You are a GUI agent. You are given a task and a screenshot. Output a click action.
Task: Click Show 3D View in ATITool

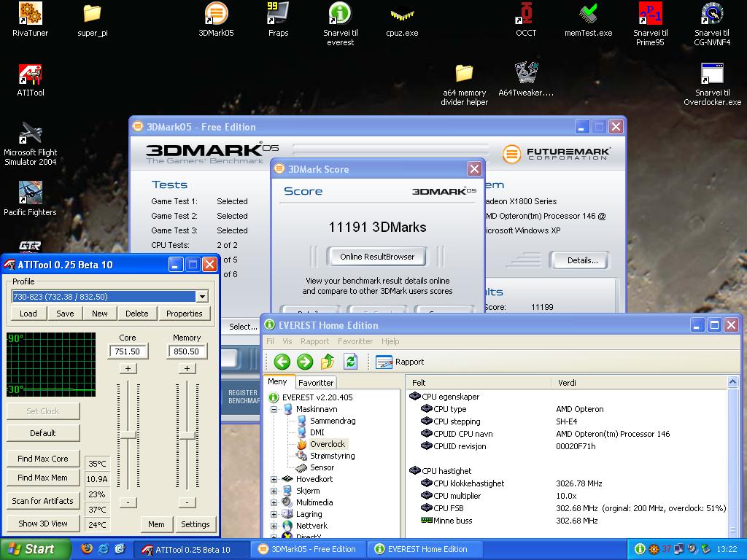[x=43, y=524]
